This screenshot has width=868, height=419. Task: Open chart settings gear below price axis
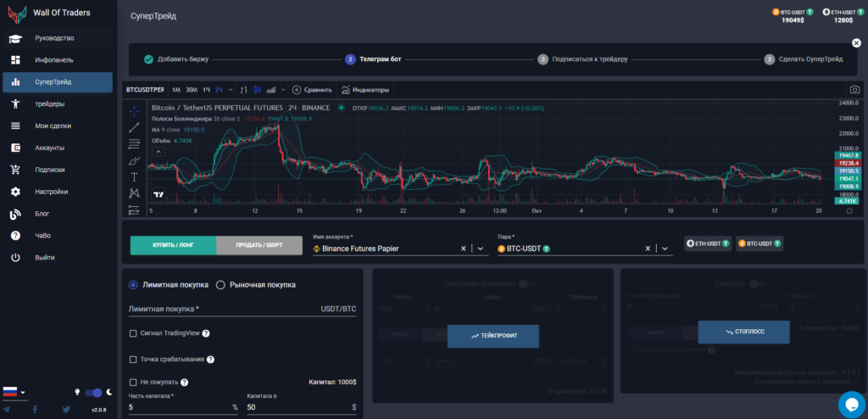click(x=849, y=211)
